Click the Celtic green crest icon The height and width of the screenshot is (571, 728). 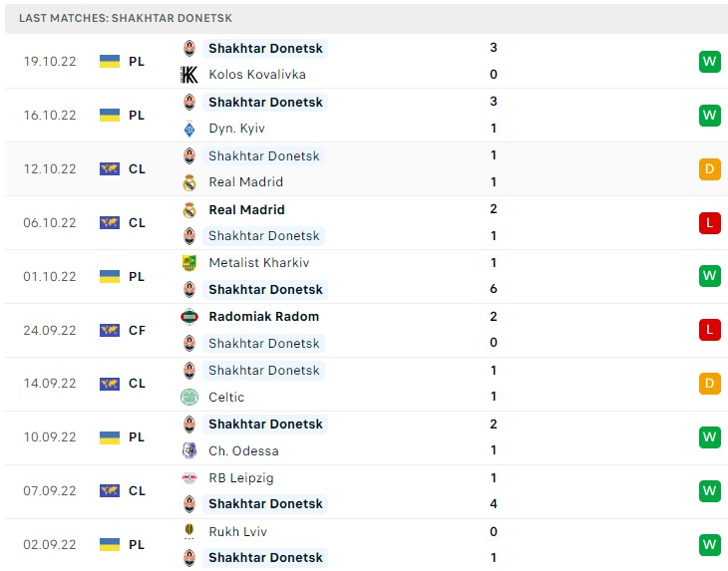point(189,397)
